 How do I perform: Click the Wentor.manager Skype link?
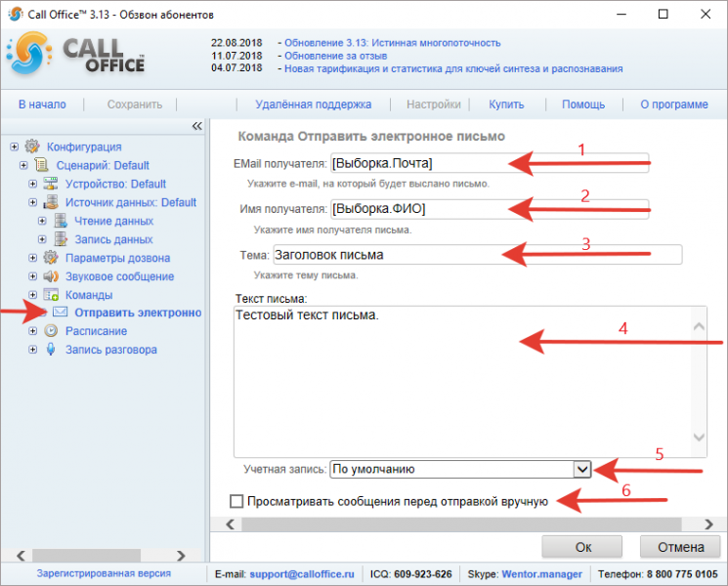coord(541,574)
